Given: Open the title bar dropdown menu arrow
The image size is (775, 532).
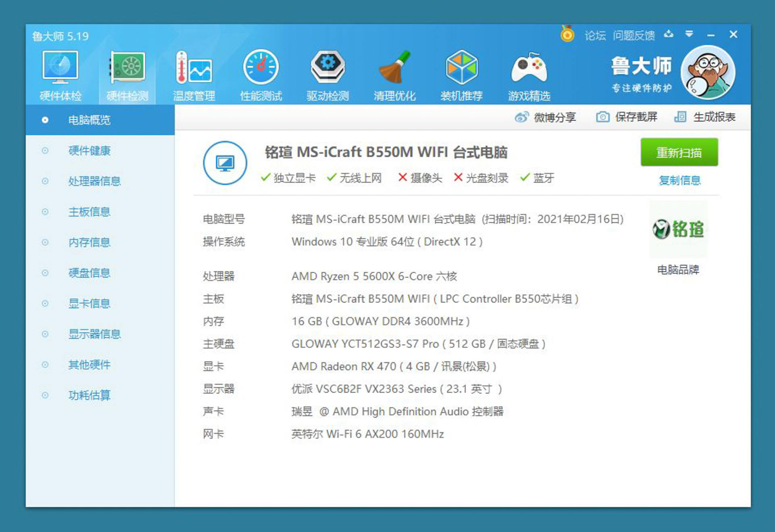Looking at the screenshot, I should click(x=689, y=34).
